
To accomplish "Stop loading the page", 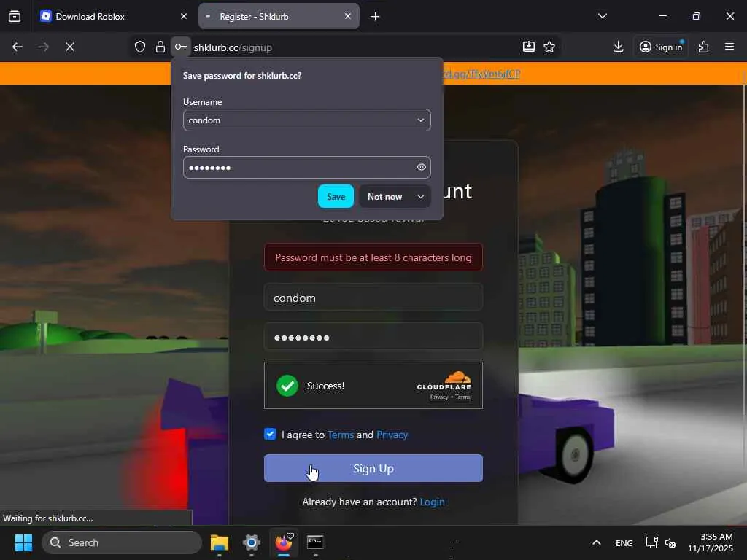I will click(x=70, y=47).
